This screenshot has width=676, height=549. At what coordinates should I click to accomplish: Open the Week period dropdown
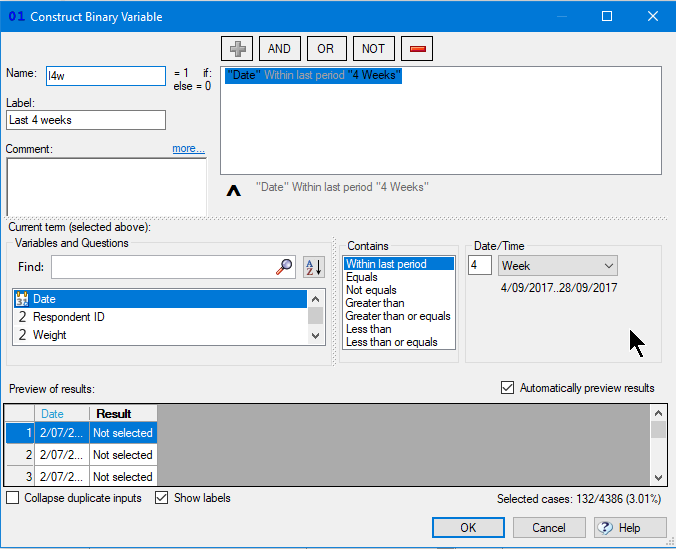pos(558,266)
